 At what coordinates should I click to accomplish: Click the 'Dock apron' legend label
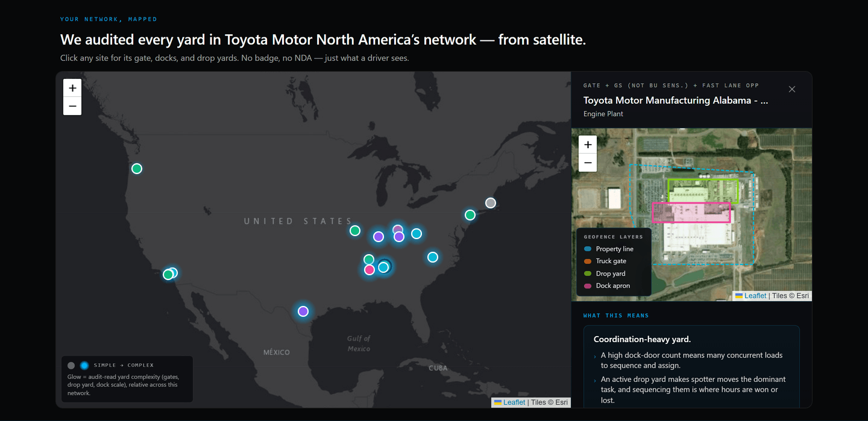click(613, 286)
